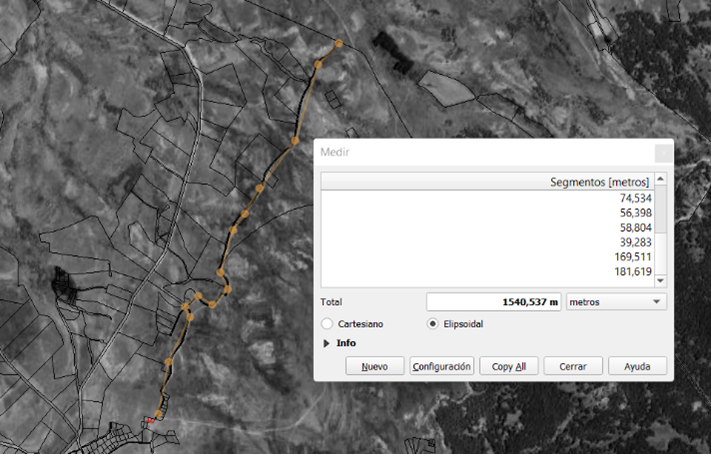The image size is (711, 454).
Task: Select the Elipsoidal radio button
Action: click(x=433, y=324)
